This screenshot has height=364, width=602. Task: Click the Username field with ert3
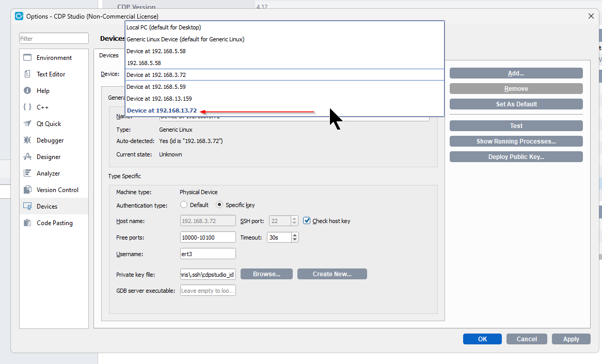coord(208,254)
